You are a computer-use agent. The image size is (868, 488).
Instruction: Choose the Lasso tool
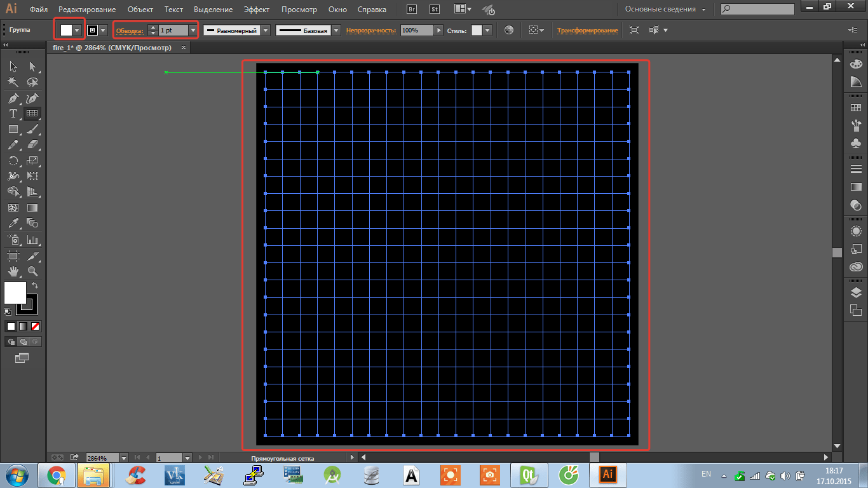click(x=32, y=82)
